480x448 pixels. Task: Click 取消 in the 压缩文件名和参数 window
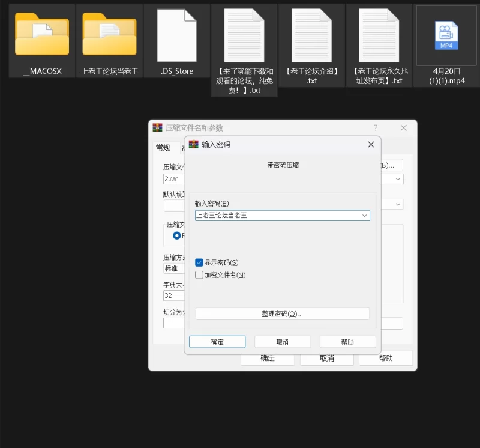click(x=327, y=358)
